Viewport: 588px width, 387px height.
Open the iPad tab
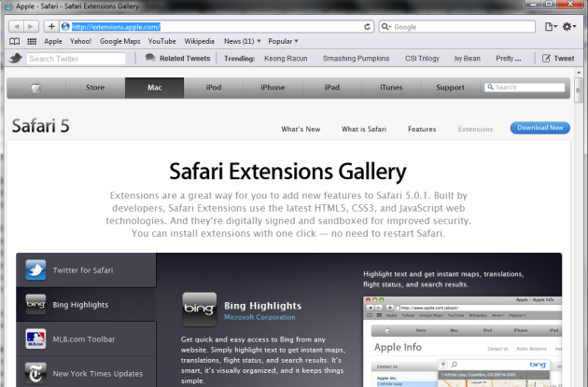point(332,88)
